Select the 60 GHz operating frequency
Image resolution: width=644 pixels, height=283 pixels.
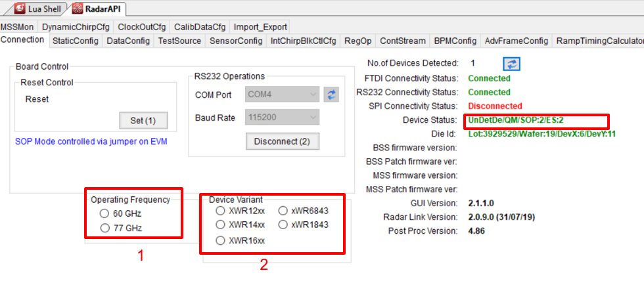pos(104,213)
